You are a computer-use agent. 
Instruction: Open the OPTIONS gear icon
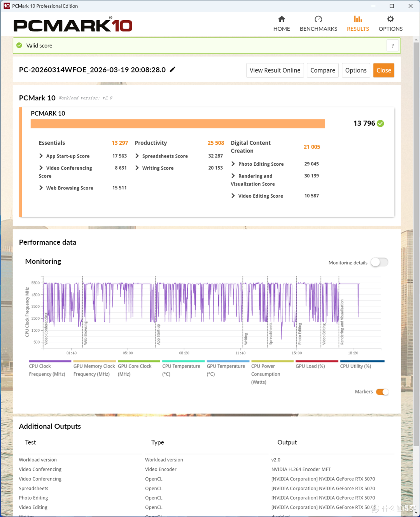pyautogui.click(x=390, y=19)
